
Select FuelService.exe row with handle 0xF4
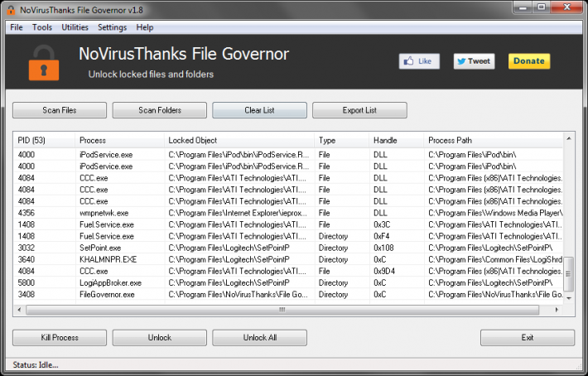(288, 236)
